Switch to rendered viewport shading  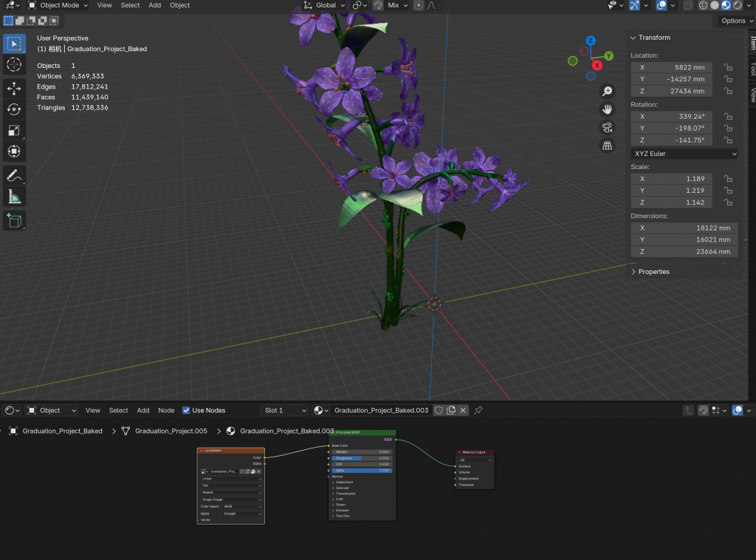738,5
